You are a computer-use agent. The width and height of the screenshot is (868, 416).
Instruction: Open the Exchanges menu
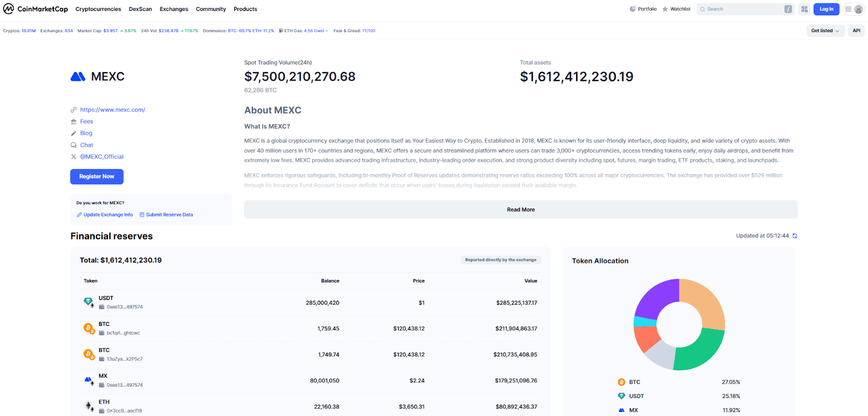point(174,9)
